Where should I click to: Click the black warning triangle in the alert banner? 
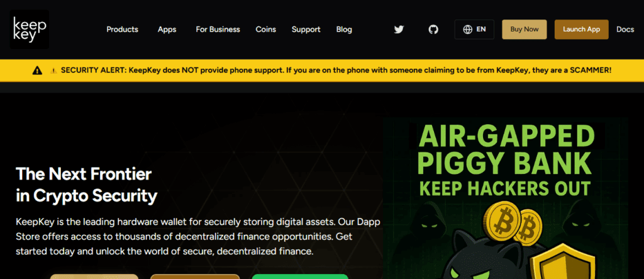[x=37, y=71]
